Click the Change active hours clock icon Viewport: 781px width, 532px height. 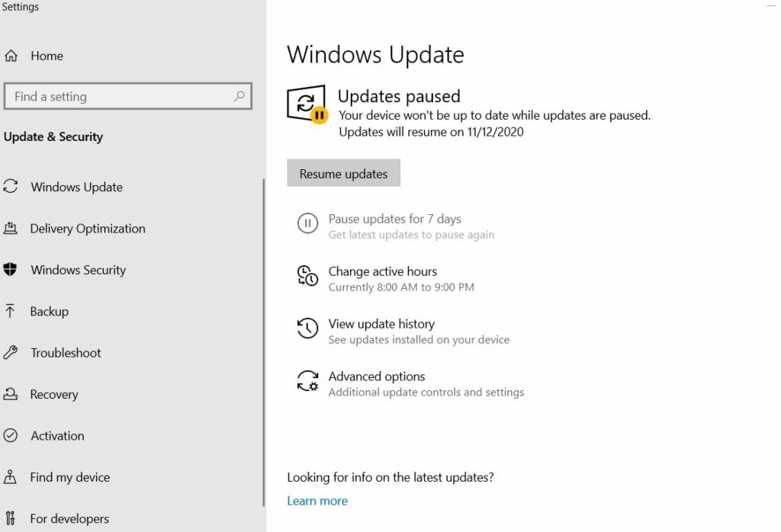307,277
